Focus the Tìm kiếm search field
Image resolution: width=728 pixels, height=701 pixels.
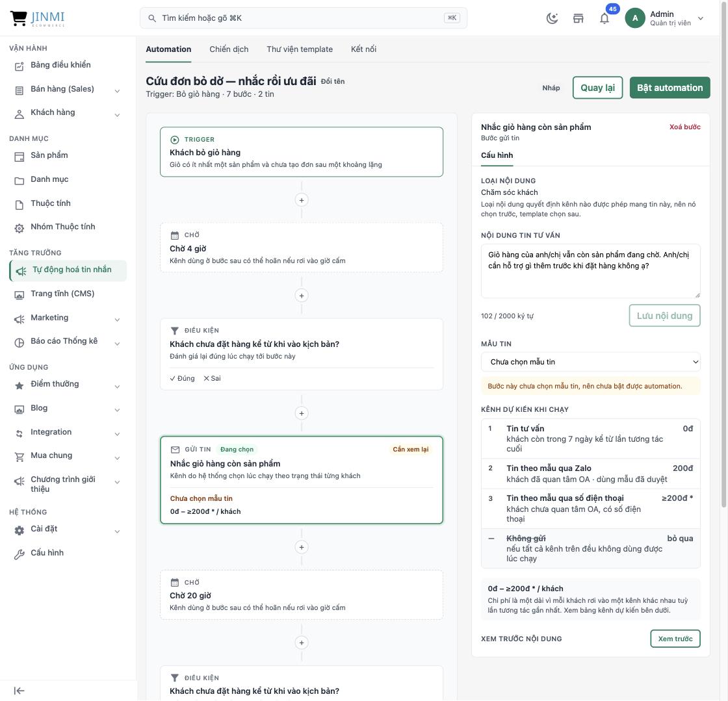click(304, 18)
